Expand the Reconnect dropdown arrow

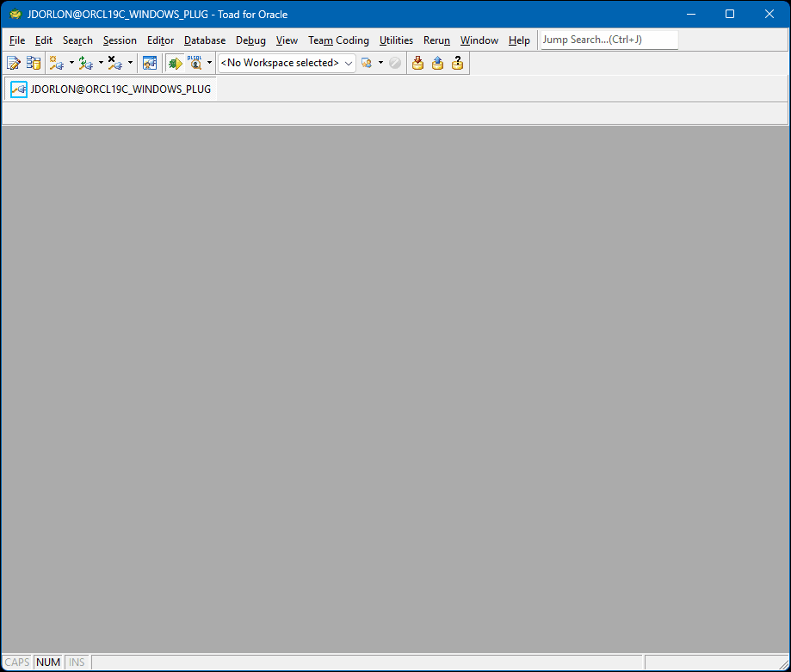pos(101,63)
